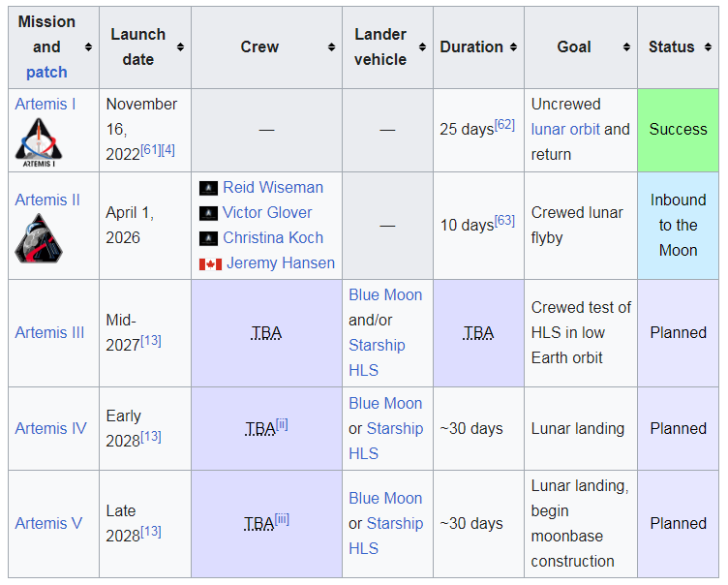This screenshot has height=585, width=728.
Task: Open Blue Moon link in Artemis III row
Action: click(385, 295)
